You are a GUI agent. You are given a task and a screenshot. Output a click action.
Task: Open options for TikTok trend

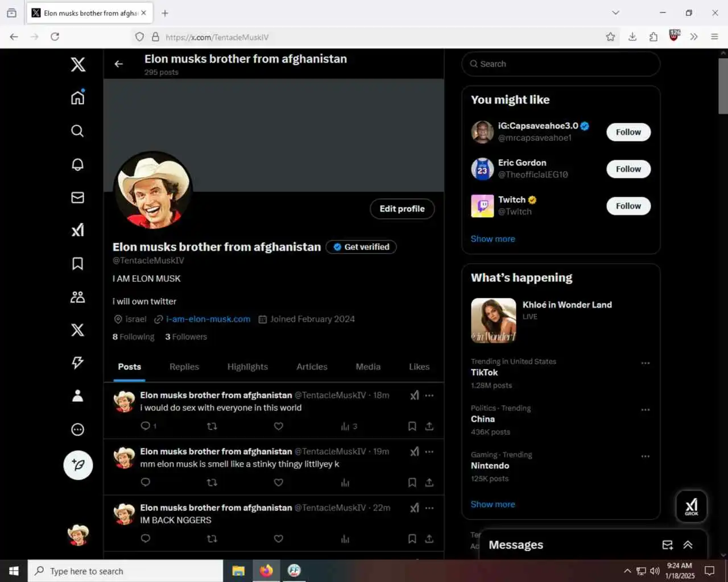coord(646,363)
